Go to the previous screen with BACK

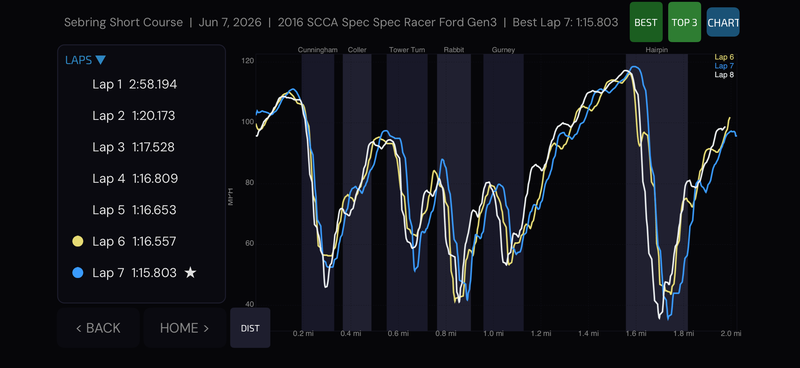point(98,328)
